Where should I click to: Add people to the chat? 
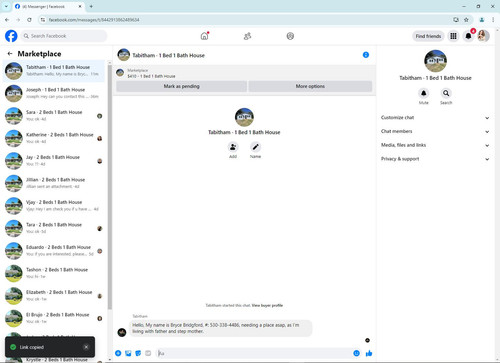(233, 147)
